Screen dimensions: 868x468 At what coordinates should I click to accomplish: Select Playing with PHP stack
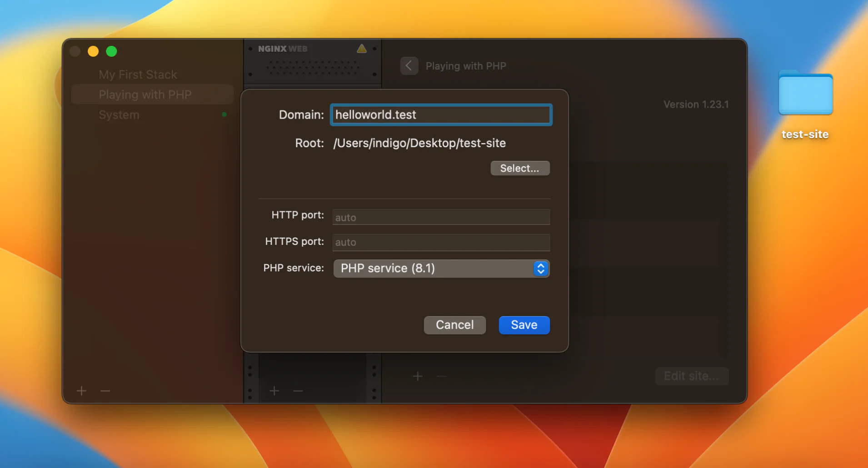pyautogui.click(x=145, y=95)
